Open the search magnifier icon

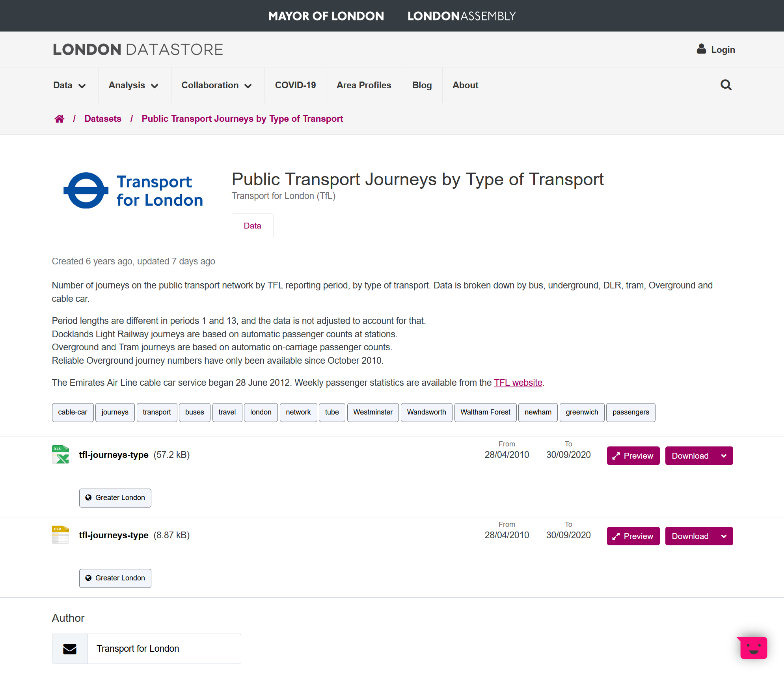[x=726, y=85]
